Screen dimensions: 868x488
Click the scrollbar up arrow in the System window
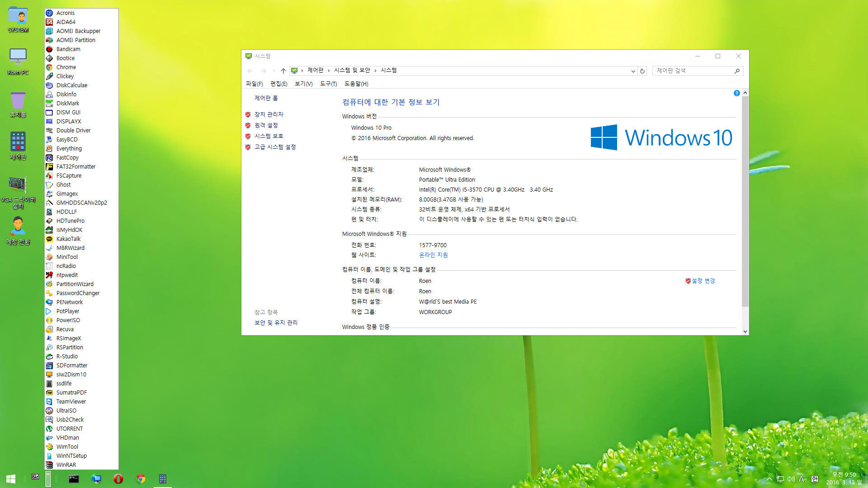pyautogui.click(x=745, y=93)
